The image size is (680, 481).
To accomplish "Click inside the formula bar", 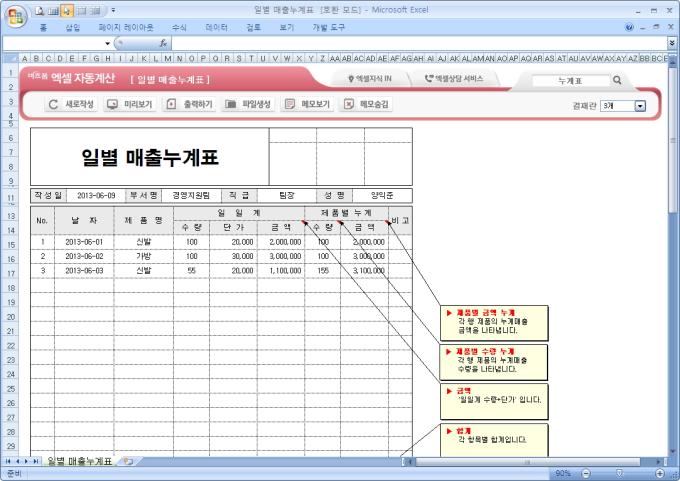I will 418,43.
